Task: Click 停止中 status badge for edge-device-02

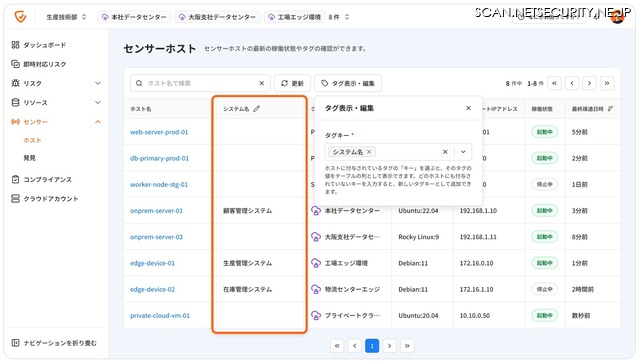Action: point(544,290)
